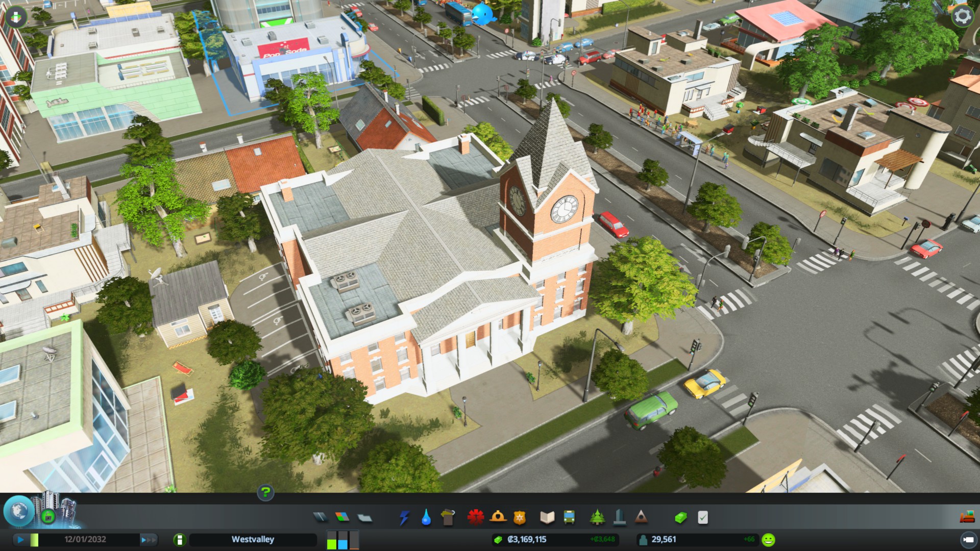Open the Public Transport bus menu

pos(569,517)
